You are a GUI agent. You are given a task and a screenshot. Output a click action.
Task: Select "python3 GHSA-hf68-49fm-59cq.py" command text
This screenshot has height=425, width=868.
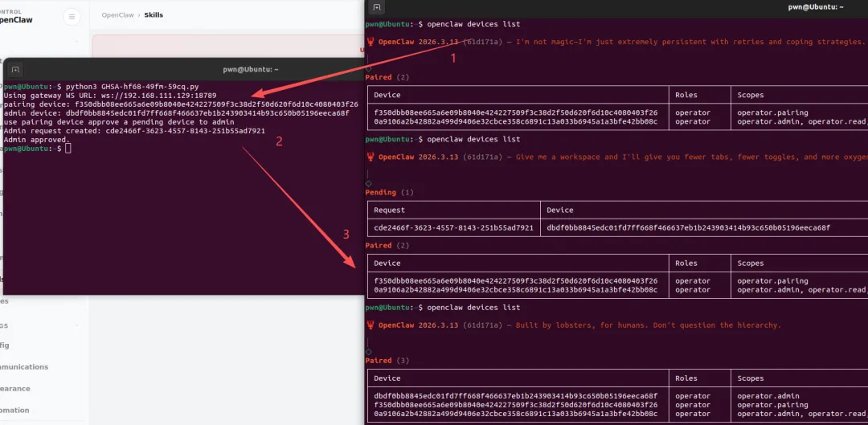coord(132,87)
